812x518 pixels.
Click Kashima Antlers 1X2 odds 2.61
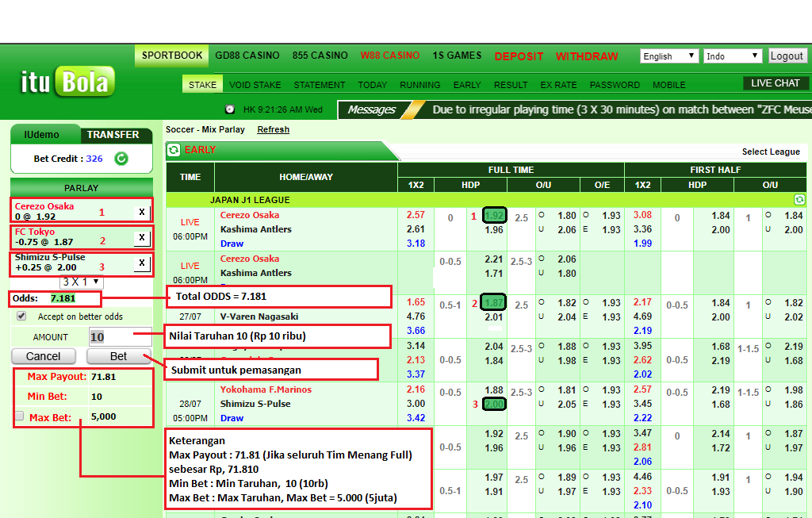416,229
